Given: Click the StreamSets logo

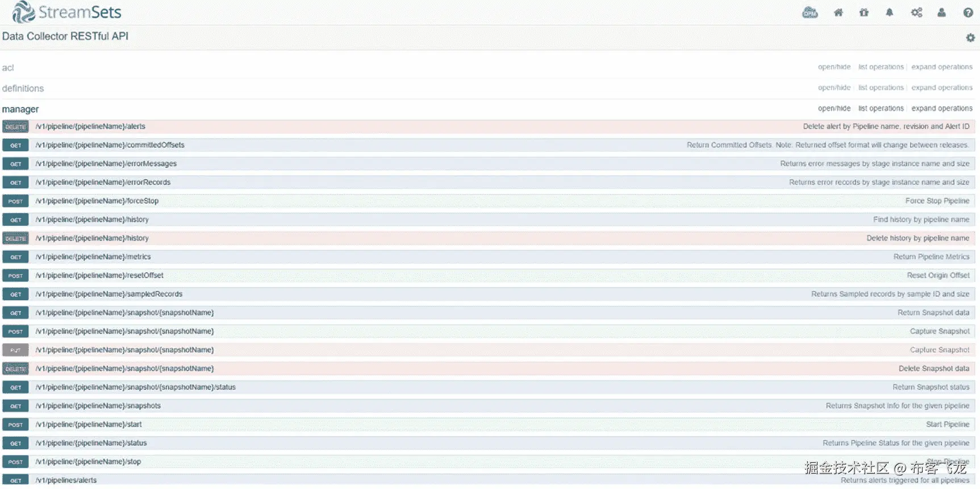Looking at the screenshot, I should click(x=67, y=12).
